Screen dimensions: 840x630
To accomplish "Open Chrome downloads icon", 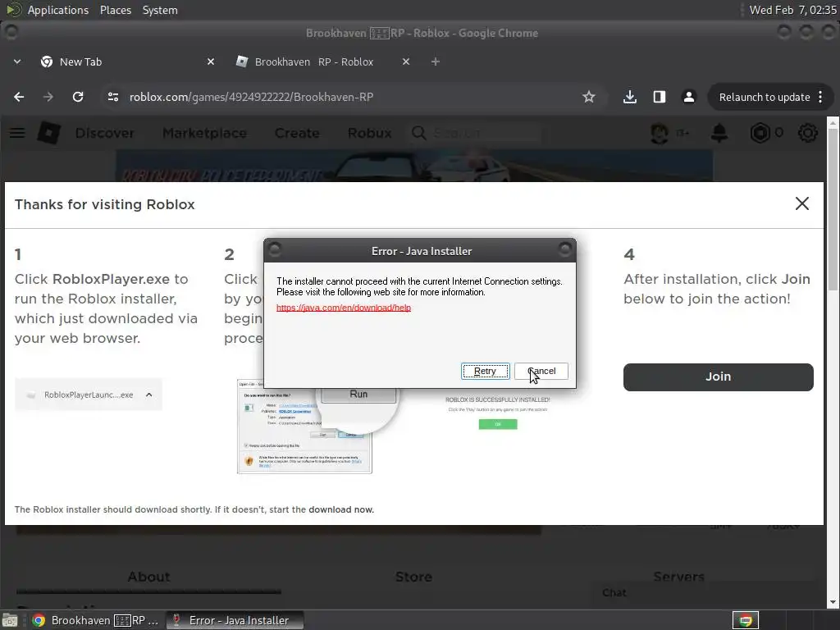I will pos(630,97).
